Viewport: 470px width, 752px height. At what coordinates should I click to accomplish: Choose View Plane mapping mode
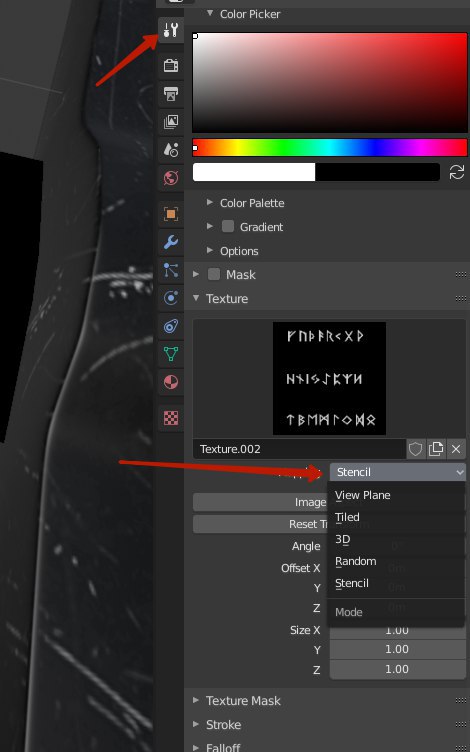396,495
